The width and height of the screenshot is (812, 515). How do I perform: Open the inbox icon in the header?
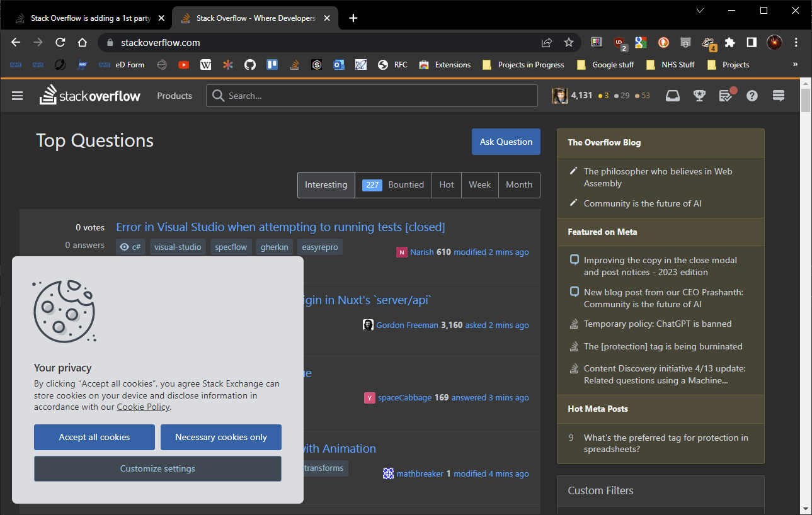[x=673, y=96]
